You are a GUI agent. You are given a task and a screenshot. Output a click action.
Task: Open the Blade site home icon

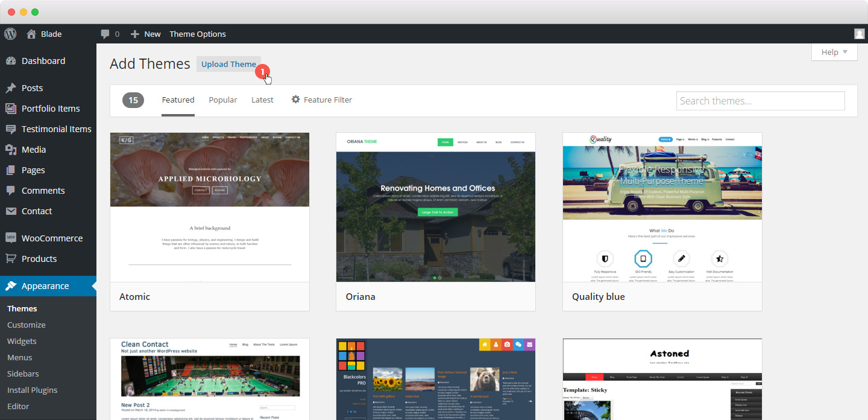(x=31, y=34)
